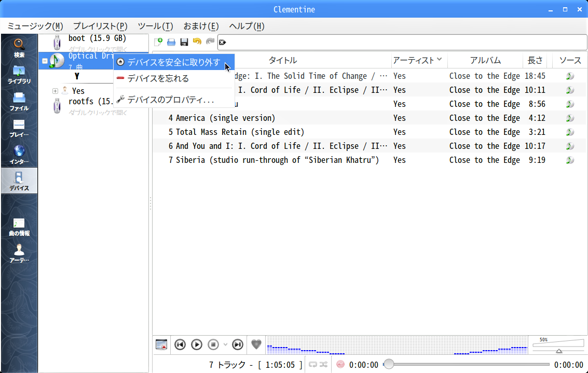Image resolution: width=588 pixels, height=373 pixels.
Task: Click the 7 トラック - [ 1:05:05 ] status text
Action: point(256,365)
